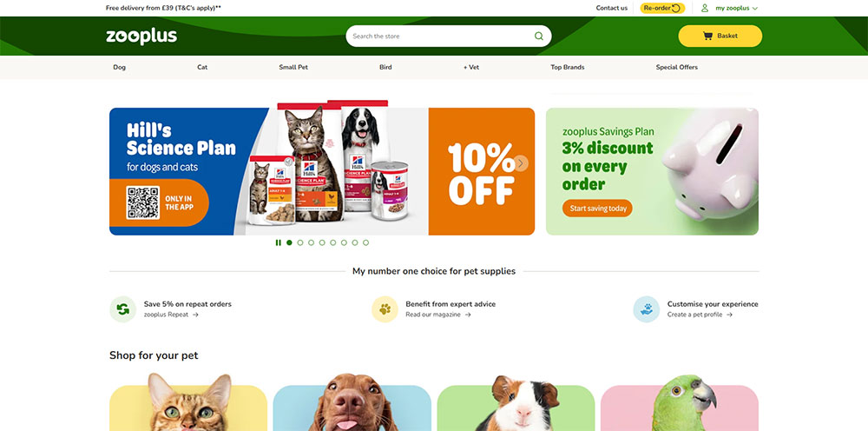Select the fourth carousel slide dot
This screenshot has height=431, width=868.
click(x=322, y=242)
